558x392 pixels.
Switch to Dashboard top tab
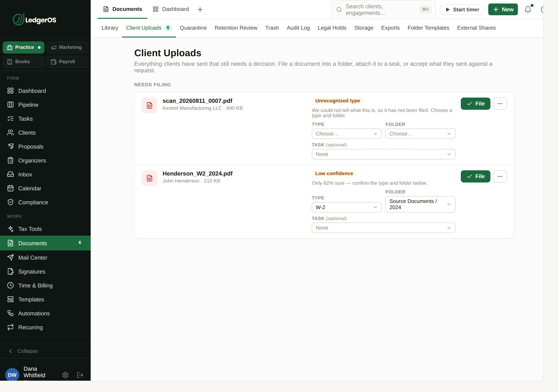pos(171,9)
